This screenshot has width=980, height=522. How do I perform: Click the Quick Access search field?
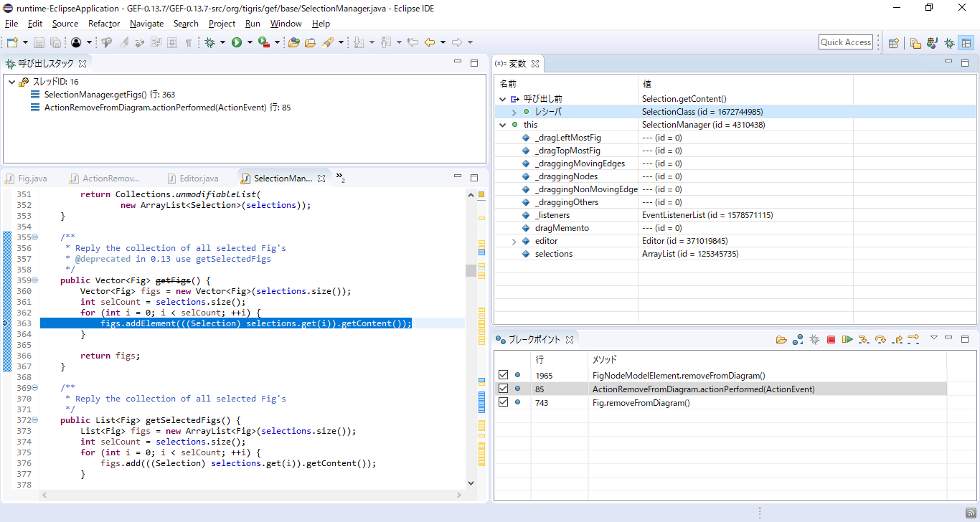(x=846, y=42)
